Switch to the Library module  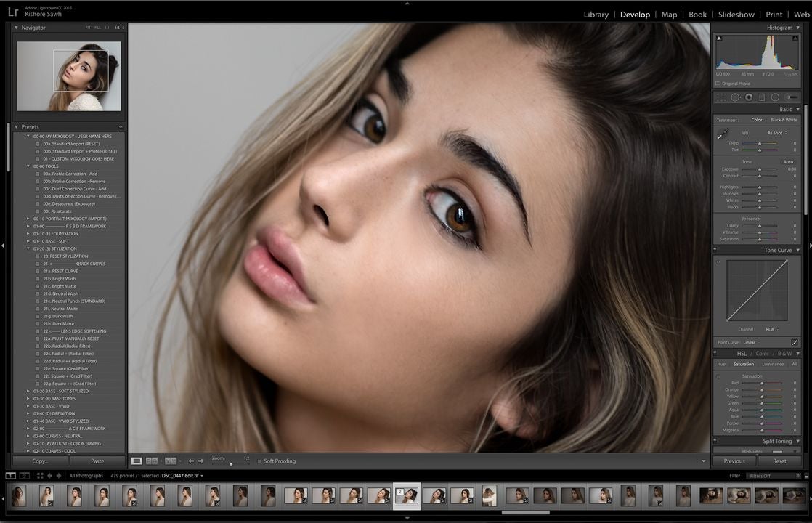pyautogui.click(x=596, y=15)
